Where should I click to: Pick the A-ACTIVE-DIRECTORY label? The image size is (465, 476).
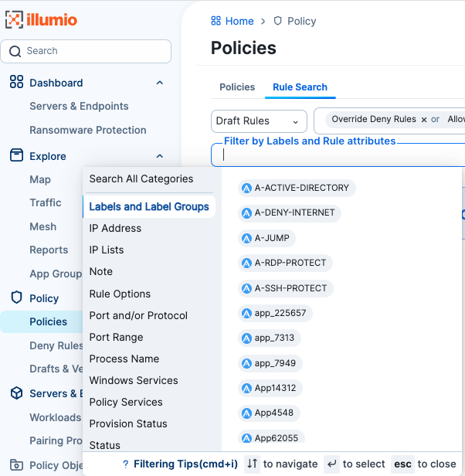click(295, 188)
